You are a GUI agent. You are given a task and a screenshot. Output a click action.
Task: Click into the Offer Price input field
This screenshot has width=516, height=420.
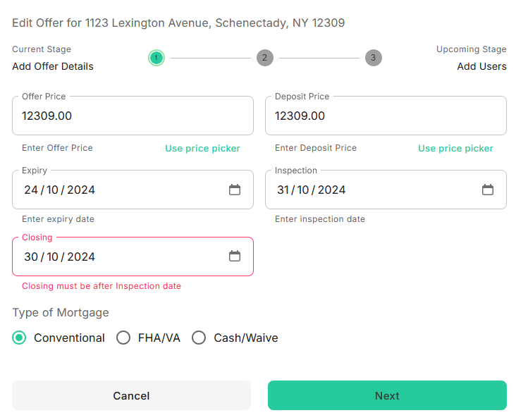coord(133,116)
